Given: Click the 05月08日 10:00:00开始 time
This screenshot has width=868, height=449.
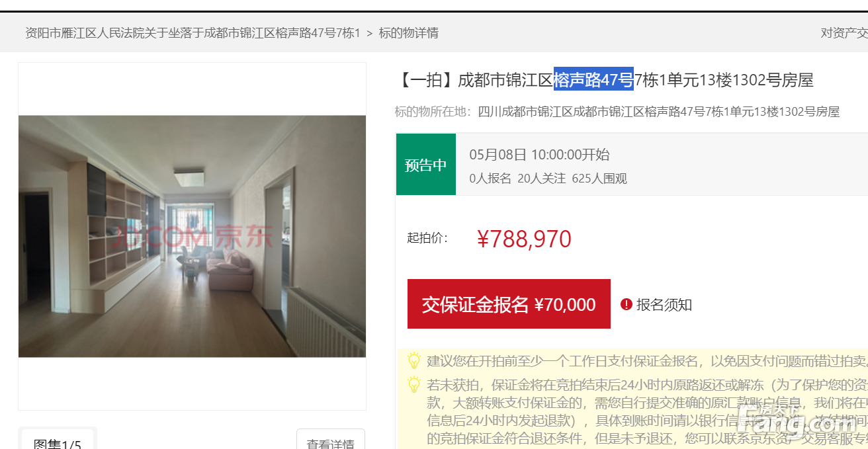Looking at the screenshot, I should [540, 155].
